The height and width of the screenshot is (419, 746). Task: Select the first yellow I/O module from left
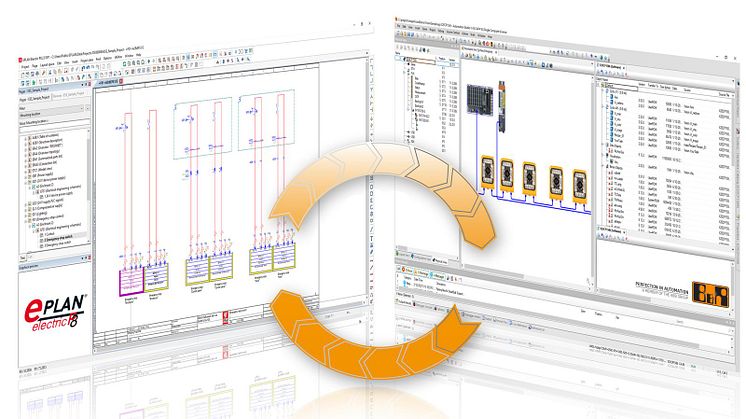pos(487,171)
